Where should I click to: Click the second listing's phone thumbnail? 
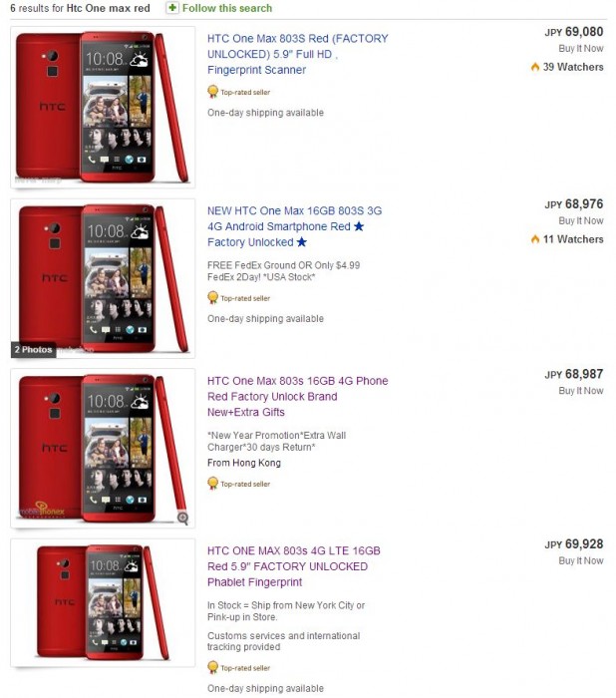(x=103, y=278)
